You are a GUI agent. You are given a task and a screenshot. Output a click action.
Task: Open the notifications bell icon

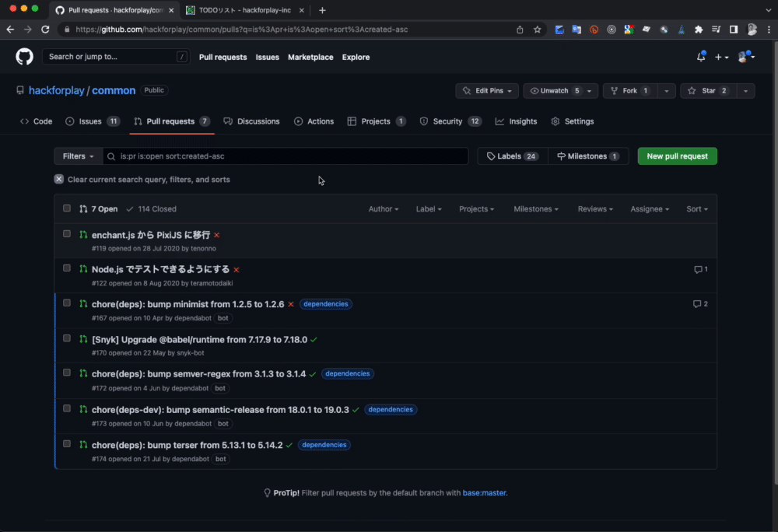pyautogui.click(x=699, y=56)
